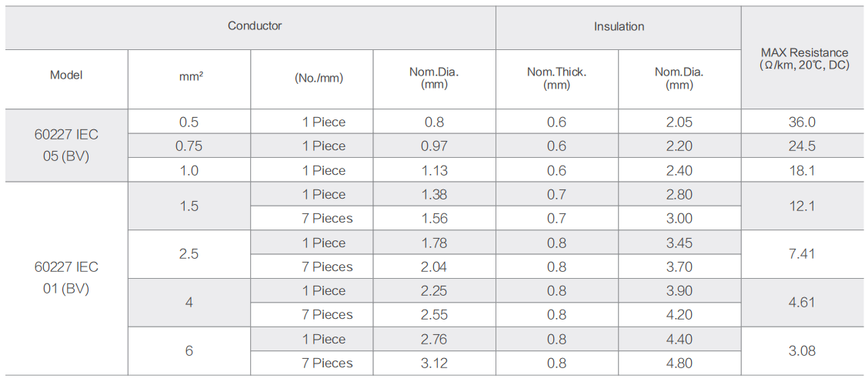868x382 pixels.
Task: Select the 4.80 insulation diameter cell
Action: [679, 364]
